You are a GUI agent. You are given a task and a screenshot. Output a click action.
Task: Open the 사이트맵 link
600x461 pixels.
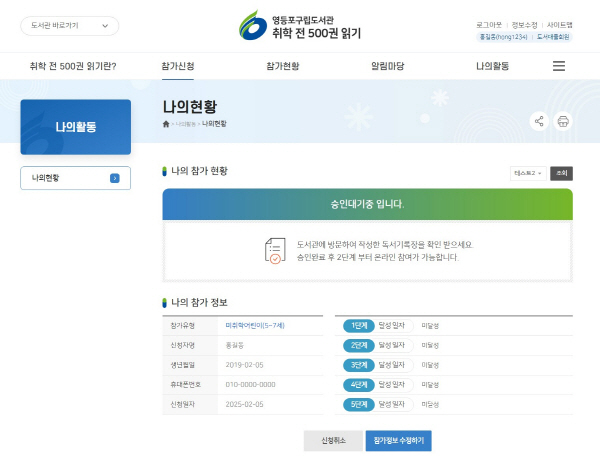tap(559, 24)
